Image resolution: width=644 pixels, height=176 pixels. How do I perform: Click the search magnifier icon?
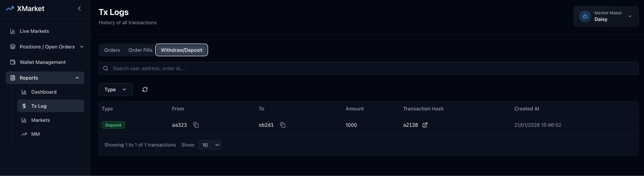pyautogui.click(x=106, y=68)
